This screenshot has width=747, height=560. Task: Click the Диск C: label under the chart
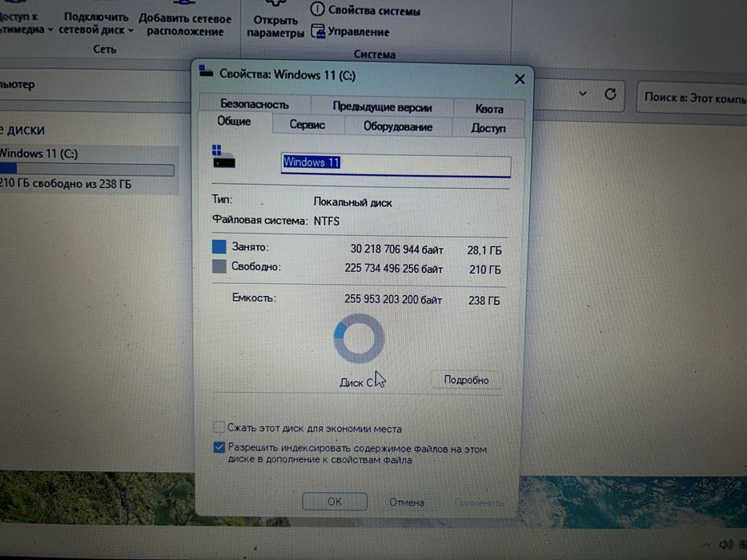[x=358, y=382]
